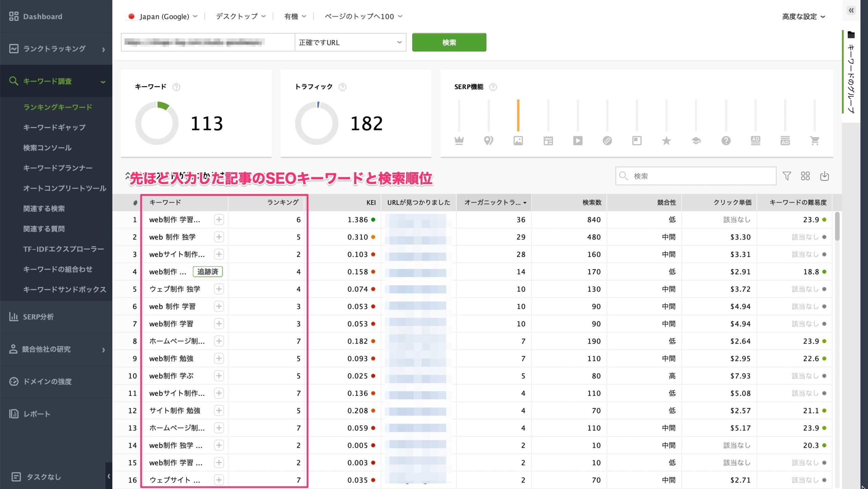Click 追跡済 badge on row 4
The height and width of the screenshot is (489, 868).
(208, 272)
